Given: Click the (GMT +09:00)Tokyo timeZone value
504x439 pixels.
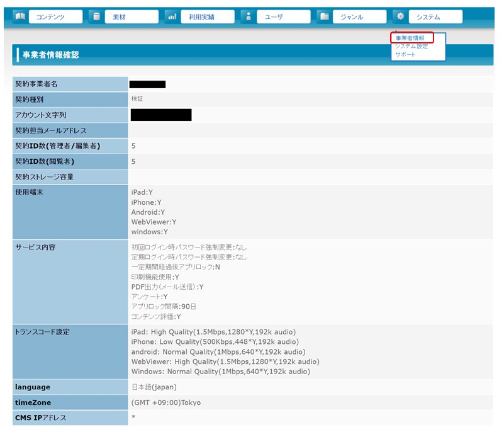Looking at the screenshot, I should coord(165,402).
